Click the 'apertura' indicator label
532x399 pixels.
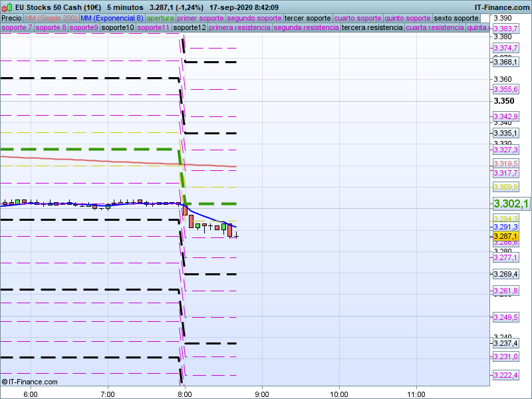pos(160,18)
